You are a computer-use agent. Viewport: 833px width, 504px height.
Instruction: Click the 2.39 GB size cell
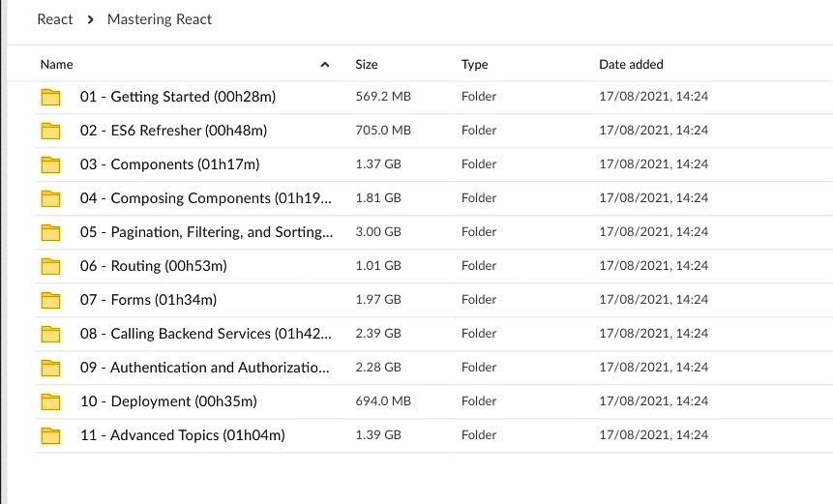pos(378,334)
